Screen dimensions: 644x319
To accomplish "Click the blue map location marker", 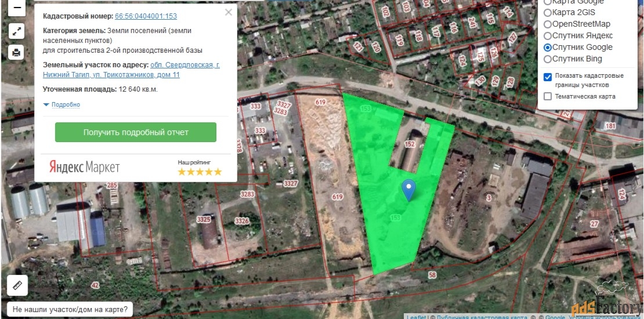I will tap(409, 190).
